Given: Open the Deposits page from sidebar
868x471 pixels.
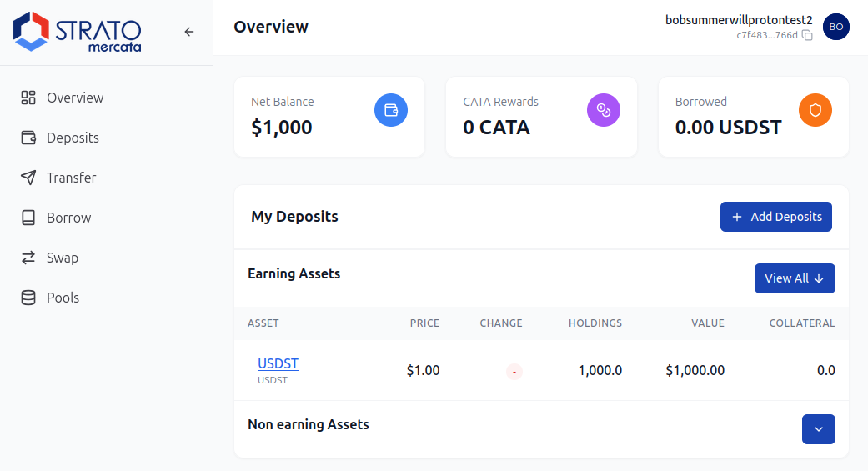Looking at the screenshot, I should coord(73,138).
